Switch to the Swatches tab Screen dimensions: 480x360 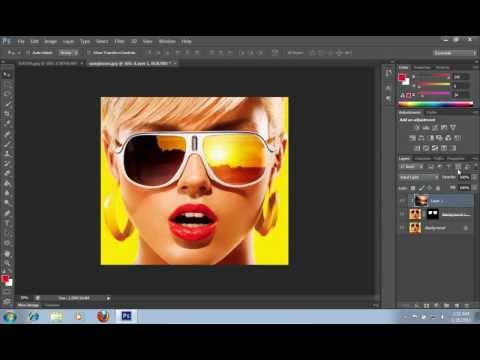click(x=422, y=68)
